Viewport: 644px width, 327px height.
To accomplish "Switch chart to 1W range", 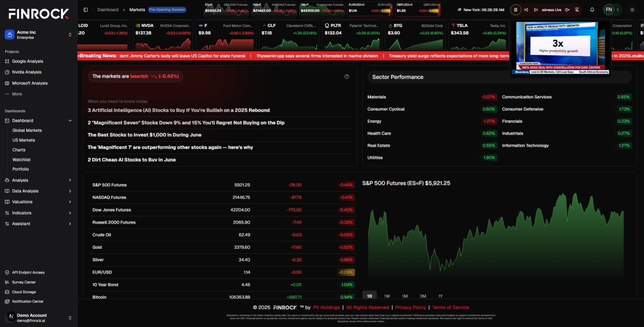I will pyautogui.click(x=387, y=296).
